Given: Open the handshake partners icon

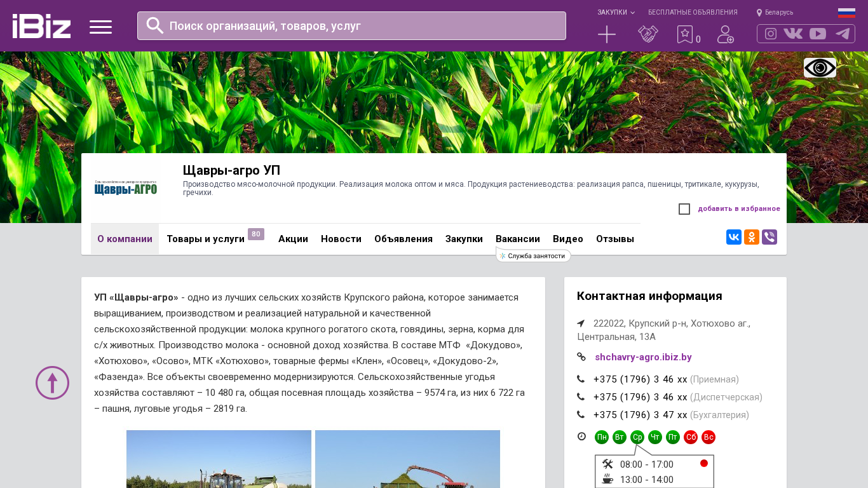Looking at the screenshot, I should 648,34.
